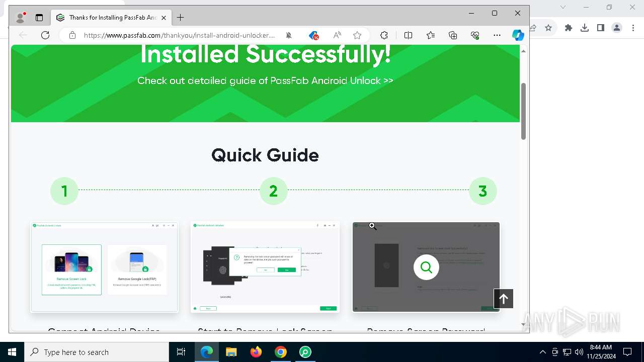
Task: Open Split screen icon in Edge
Action: pos(409,35)
